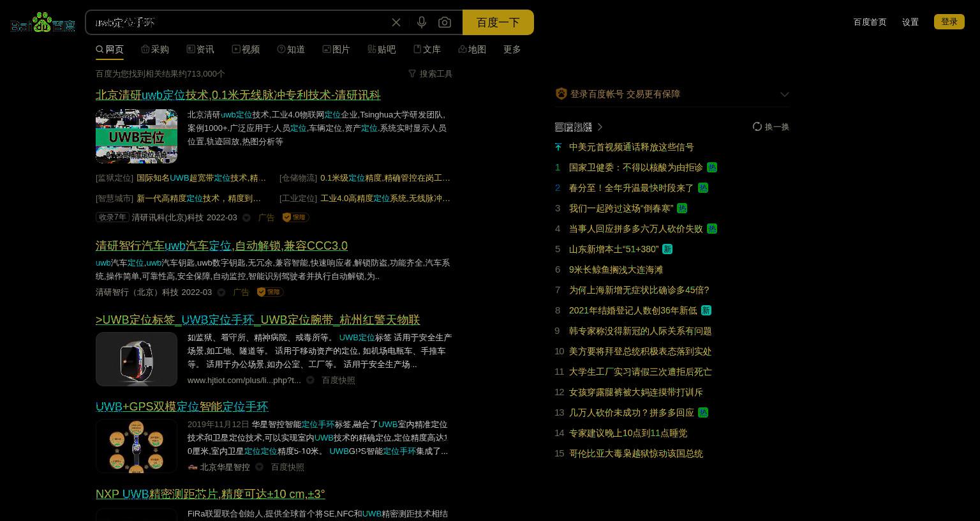Screen dimensions: 980x521
Task: Switch to the 采购 tab
Action: 155,49
